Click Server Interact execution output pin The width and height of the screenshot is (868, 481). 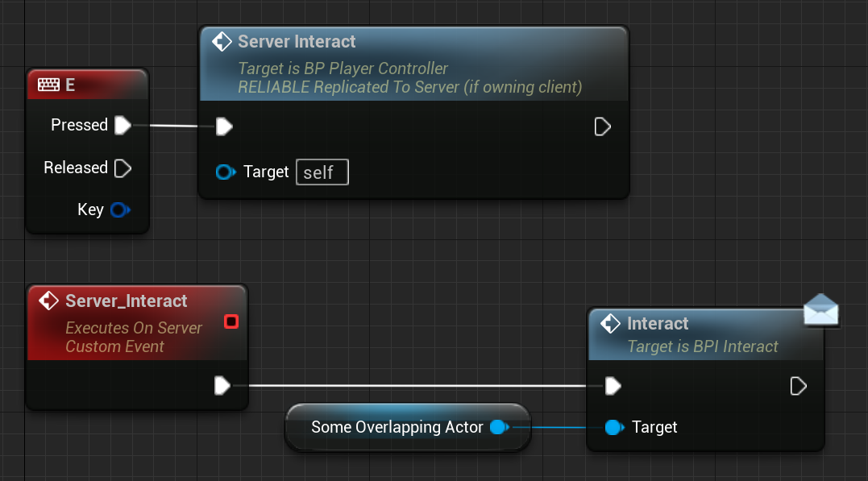coord(602,126)
